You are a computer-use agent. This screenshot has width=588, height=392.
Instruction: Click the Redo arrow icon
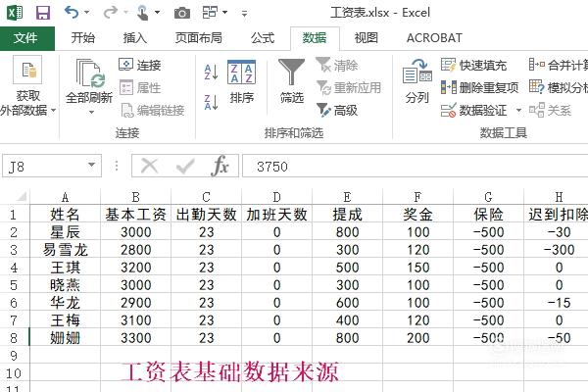pyautogui.click(x=110, y=13)
